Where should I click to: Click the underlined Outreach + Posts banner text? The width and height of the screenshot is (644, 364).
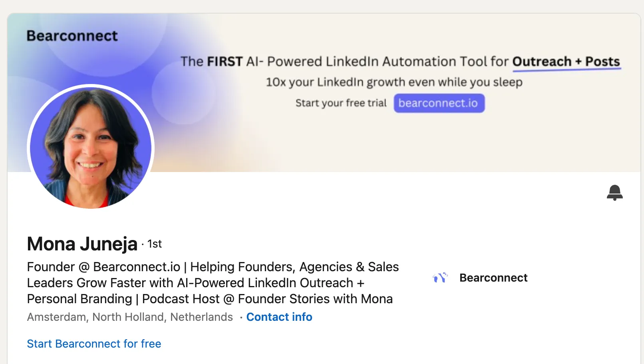(x=566, y=62)
